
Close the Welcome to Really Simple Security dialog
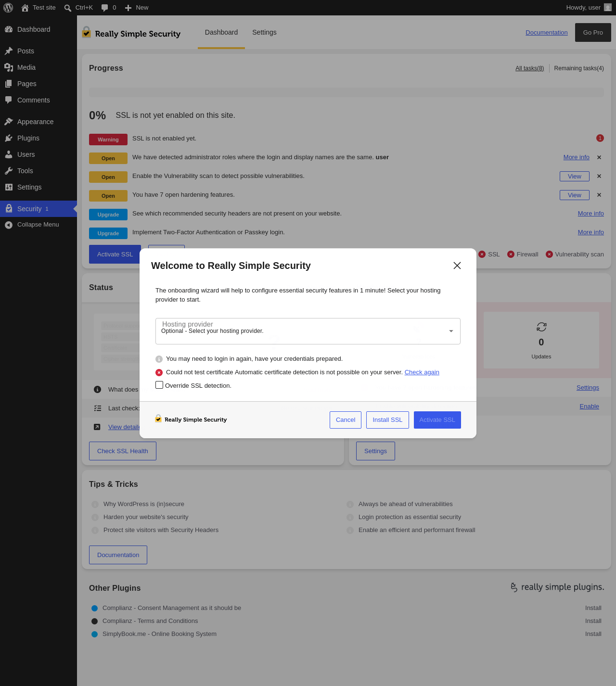[457, 266]
